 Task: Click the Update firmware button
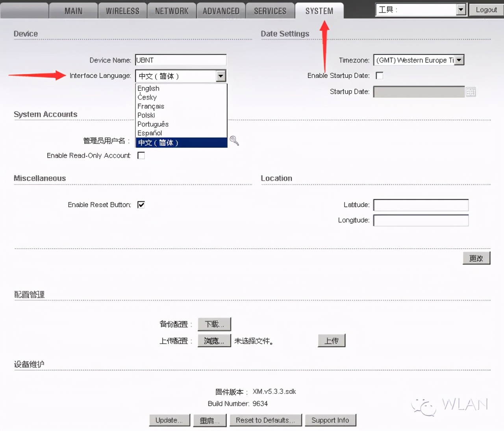tap(169, 420)
